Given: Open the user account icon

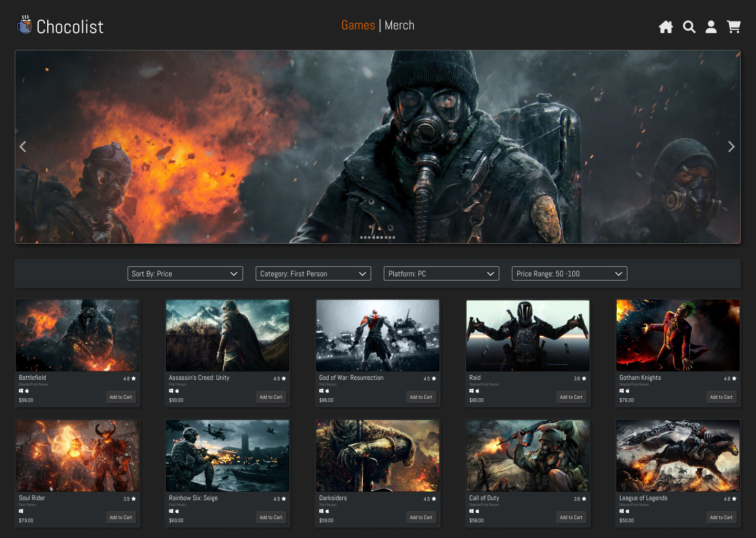Looking at the screenshot, I should [711, 27].
